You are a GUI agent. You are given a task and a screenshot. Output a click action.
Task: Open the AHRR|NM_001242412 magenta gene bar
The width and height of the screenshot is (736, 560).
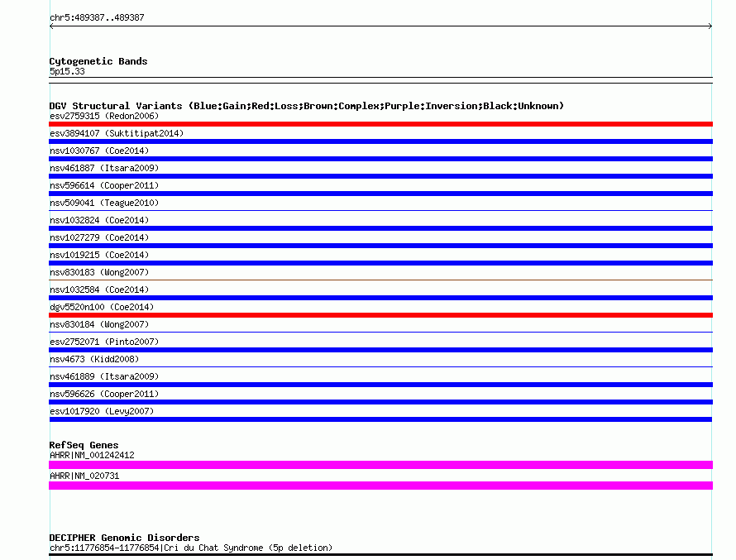(380, 465)
